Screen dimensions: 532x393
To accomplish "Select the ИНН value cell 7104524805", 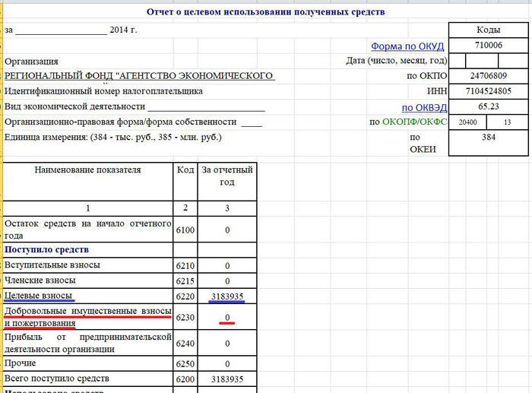I will coord(489,91).
